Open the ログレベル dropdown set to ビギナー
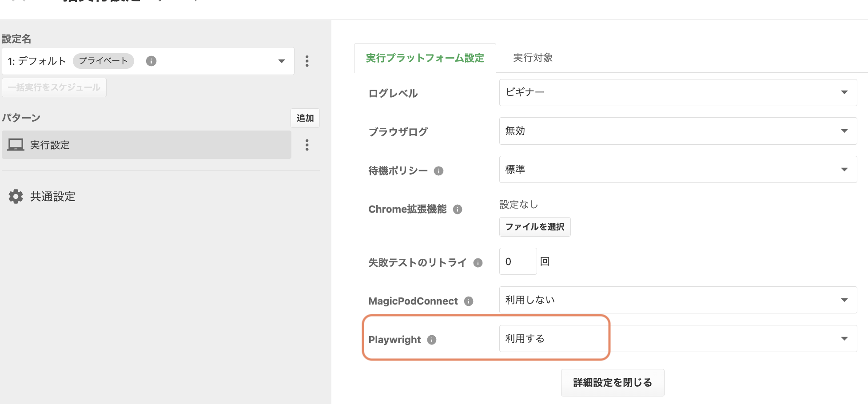 pos(678,92)
